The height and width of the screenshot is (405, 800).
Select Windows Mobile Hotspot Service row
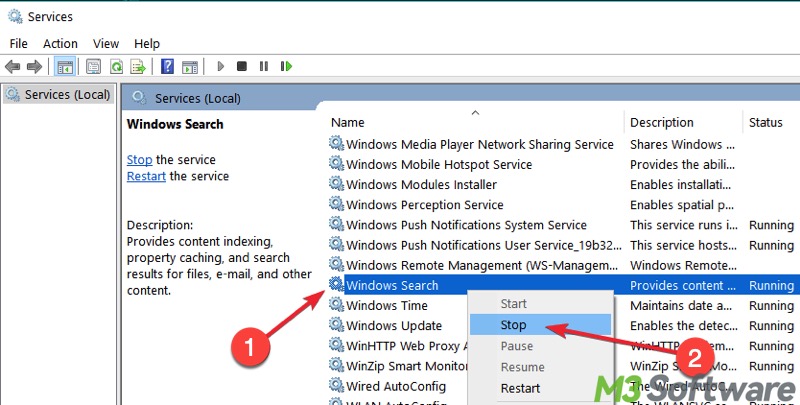click(x=439, y=164)
